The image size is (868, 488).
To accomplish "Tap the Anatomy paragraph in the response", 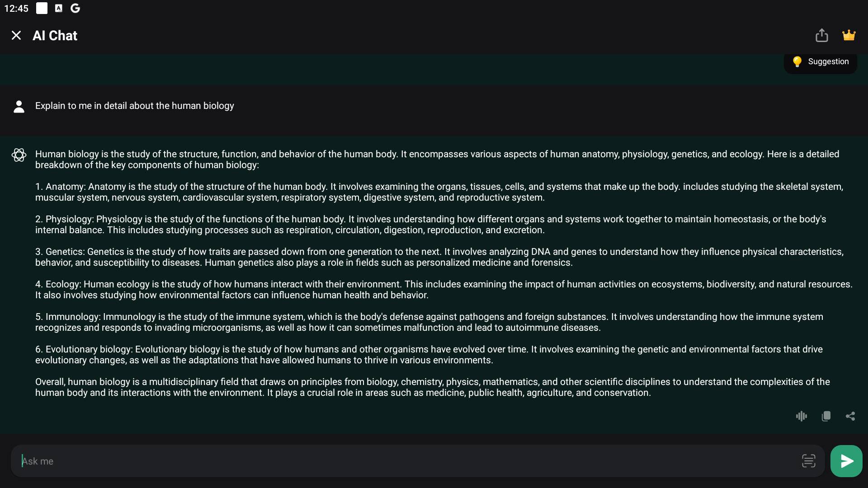I will click(439, 192).
